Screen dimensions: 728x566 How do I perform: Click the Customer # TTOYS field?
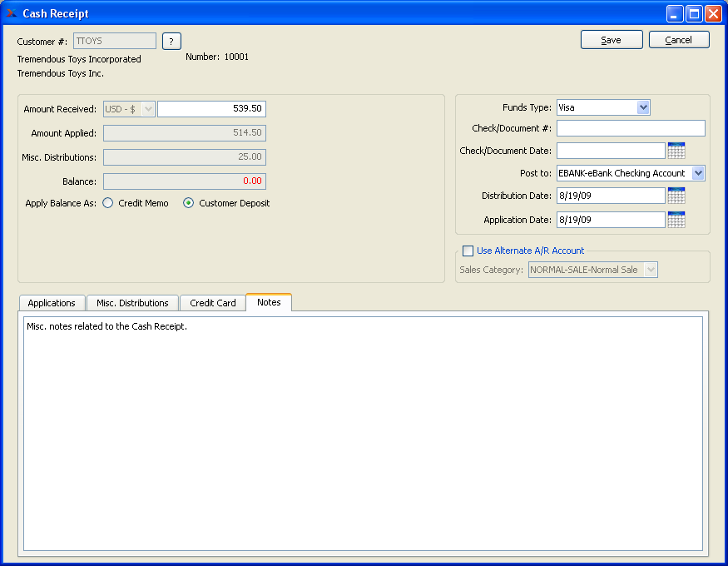pos(115,41)
